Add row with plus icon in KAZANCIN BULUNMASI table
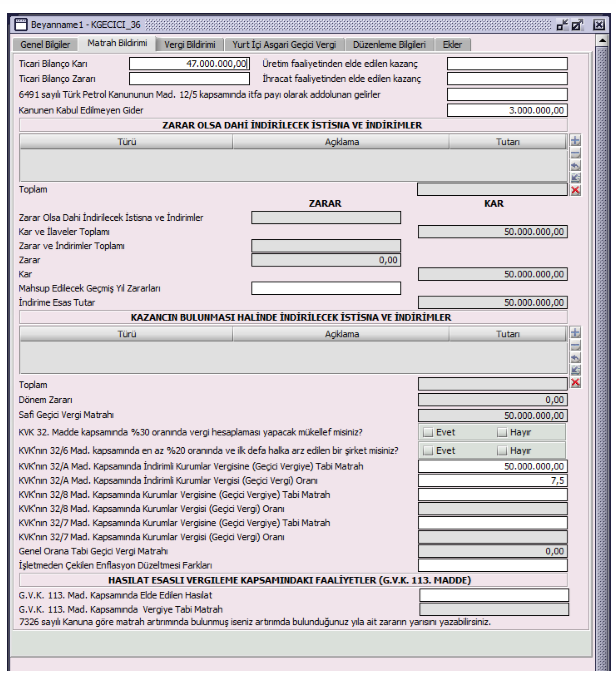616x677 pixels. (x=575, y=333)
